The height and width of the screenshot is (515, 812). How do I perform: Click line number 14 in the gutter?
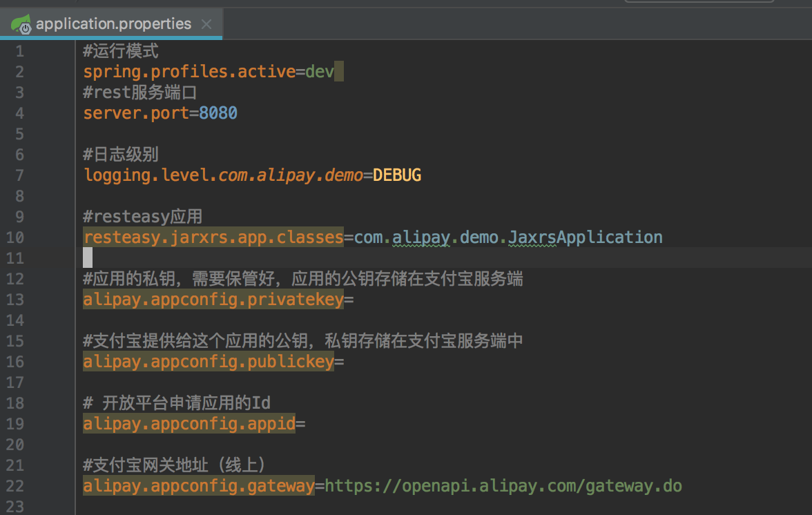pyautogui.click(x=15, y=320)
